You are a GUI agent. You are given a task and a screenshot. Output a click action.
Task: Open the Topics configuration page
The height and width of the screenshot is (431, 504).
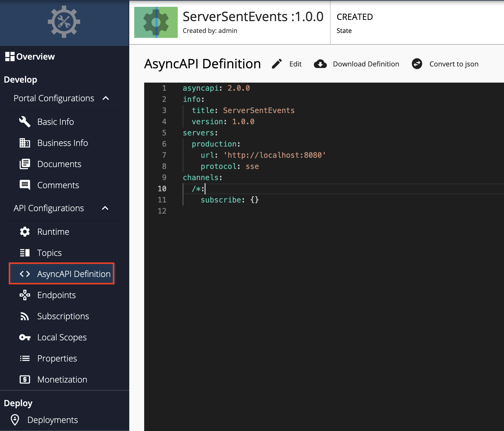coord(49,253)
